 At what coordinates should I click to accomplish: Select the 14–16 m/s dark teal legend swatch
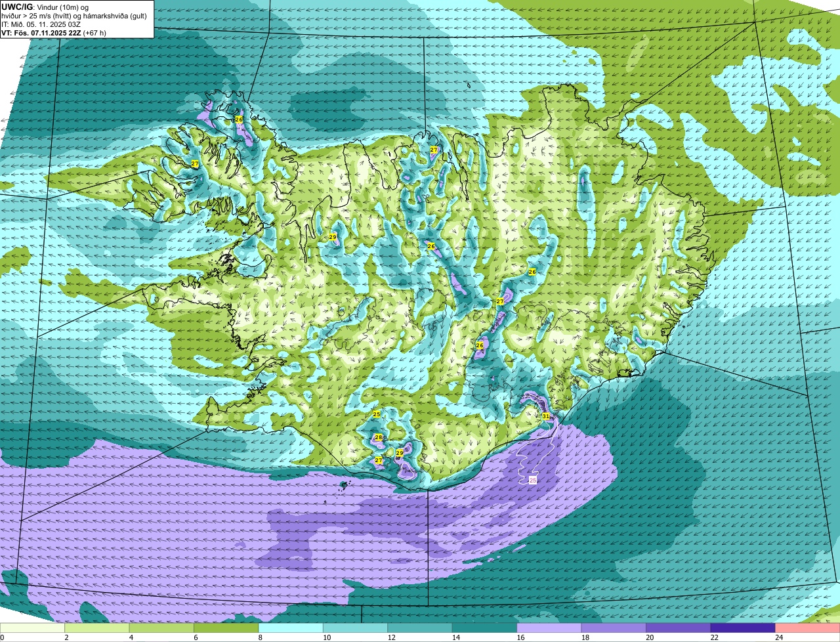(485, 628)
